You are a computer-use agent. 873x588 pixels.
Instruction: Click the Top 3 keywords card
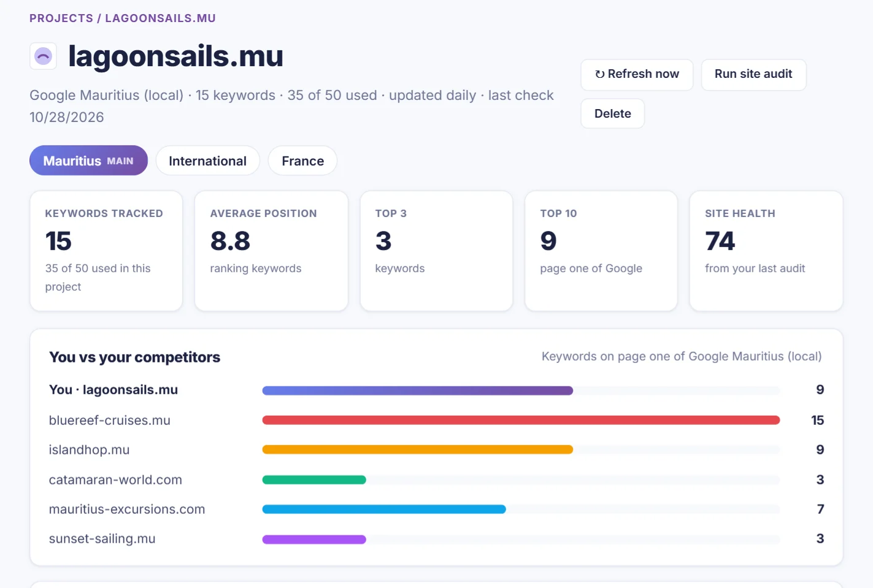(x=436, y=251)
